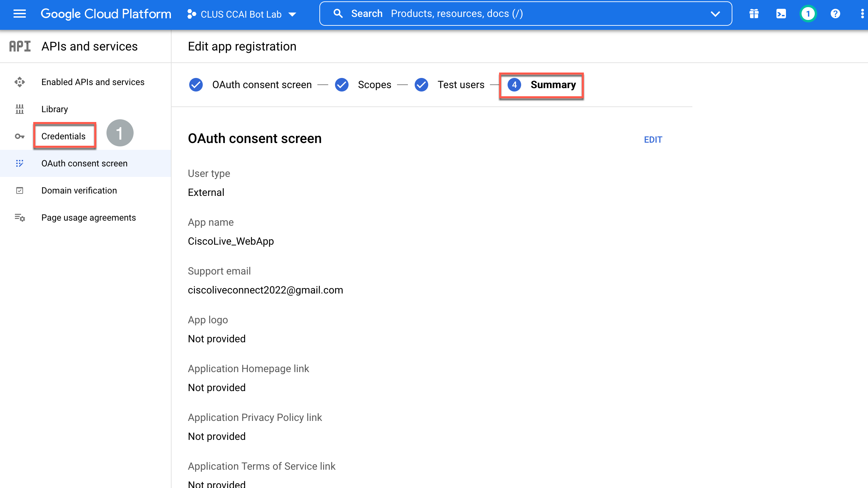Click the OAuth consent screen section heading
This screenshot has height=488, width=868.
tap(255, 139)
